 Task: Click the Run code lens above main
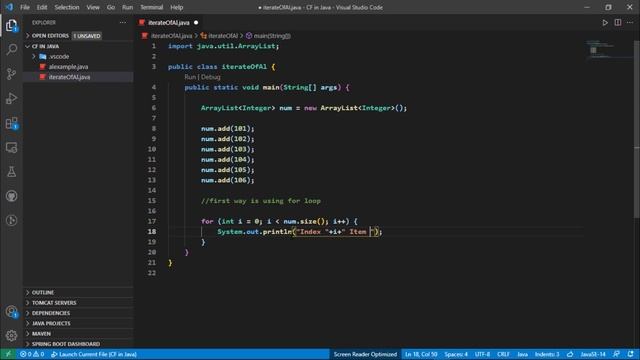coord(190,77)
